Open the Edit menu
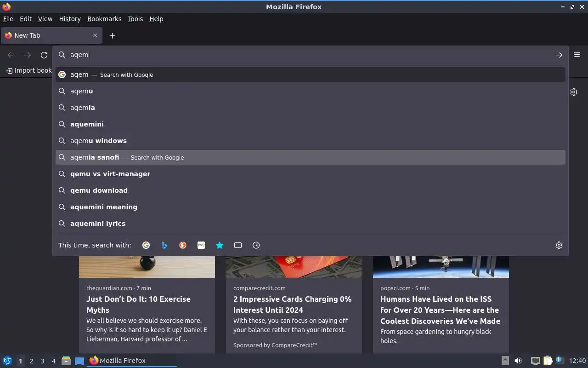 pos(26,19)
